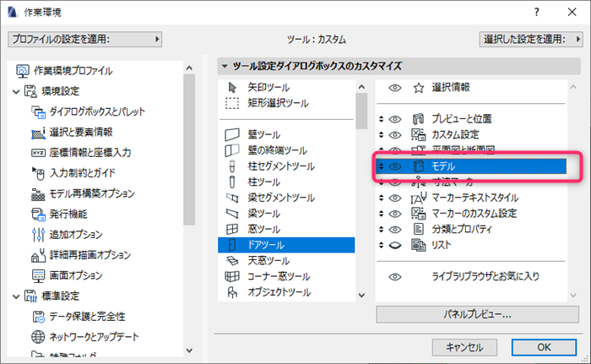Toggle visibility eye for リスト panel
The height and width of the screenshot is (364, 591).
[x=394, y=245]
